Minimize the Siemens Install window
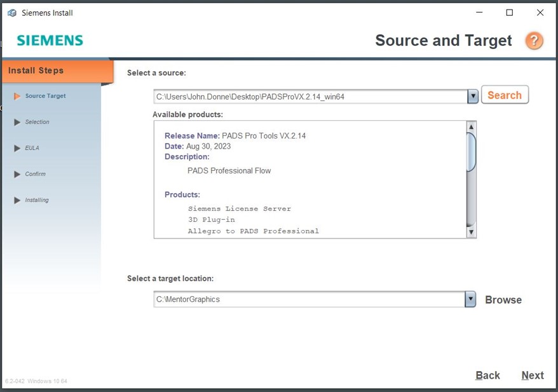 479,13
